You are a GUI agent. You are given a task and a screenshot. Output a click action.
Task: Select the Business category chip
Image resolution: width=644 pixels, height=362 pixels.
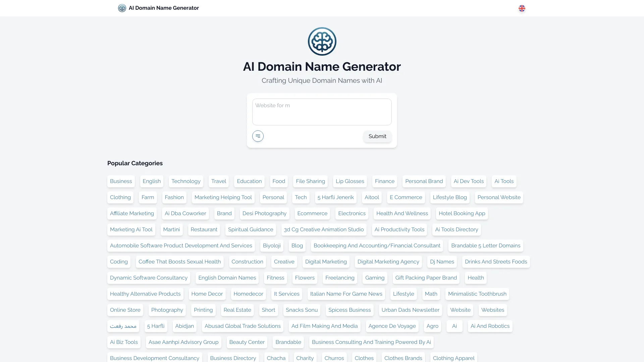pyautogui.click(x=121, y=181)
